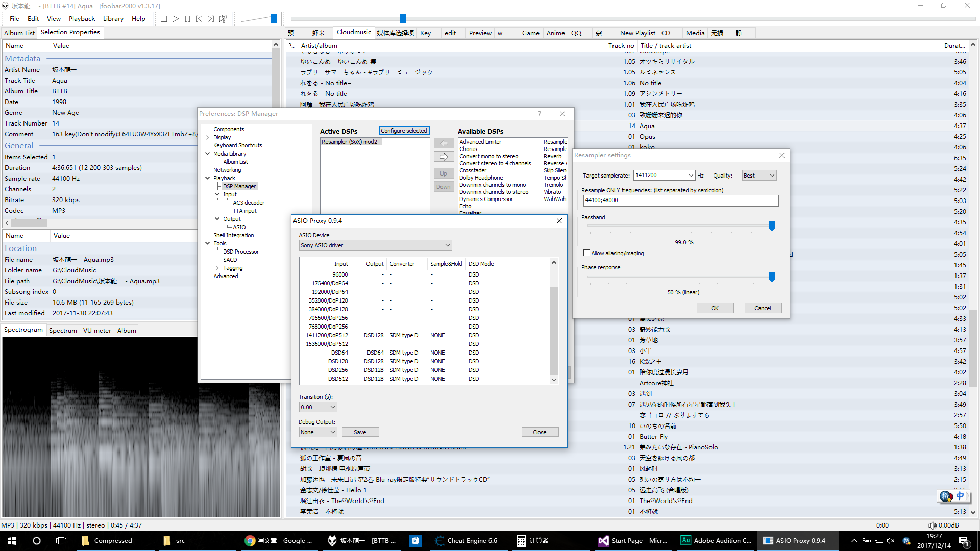
Task: Select Dolby Headphone in Available DSPs
Action: coord(481,178)
